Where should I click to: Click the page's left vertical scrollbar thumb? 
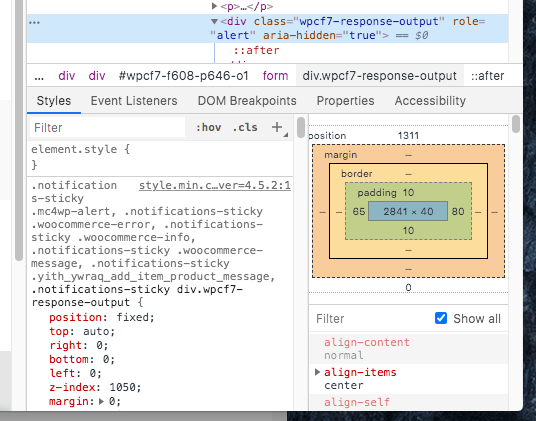[x=19, y=130]
